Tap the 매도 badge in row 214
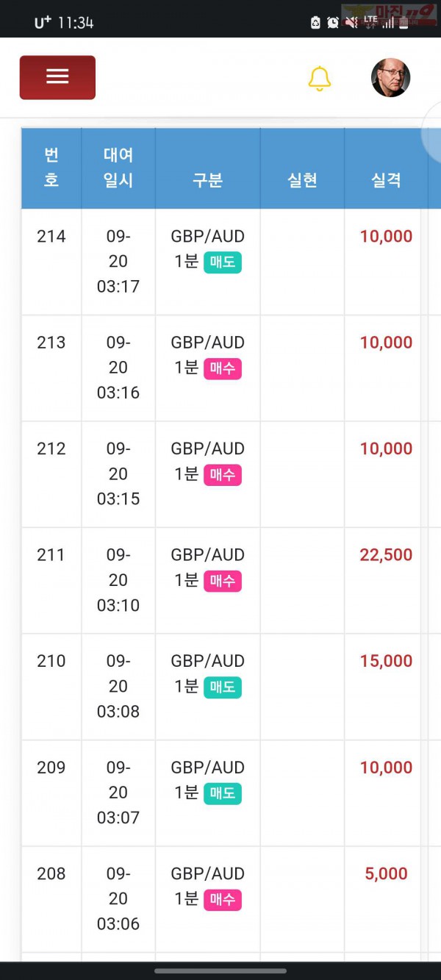441x980 pixels. click(223, 262)
